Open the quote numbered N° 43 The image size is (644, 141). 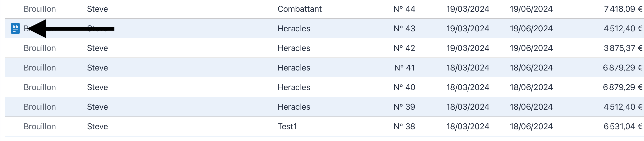325,28
